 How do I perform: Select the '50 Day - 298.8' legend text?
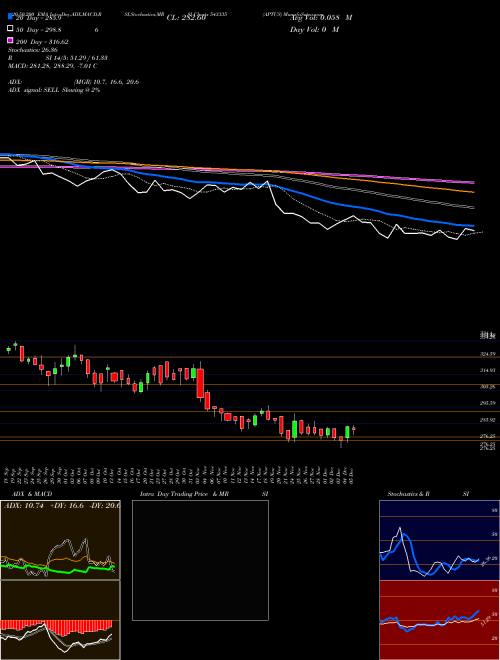pyautogui.click(x=39, y=30)
